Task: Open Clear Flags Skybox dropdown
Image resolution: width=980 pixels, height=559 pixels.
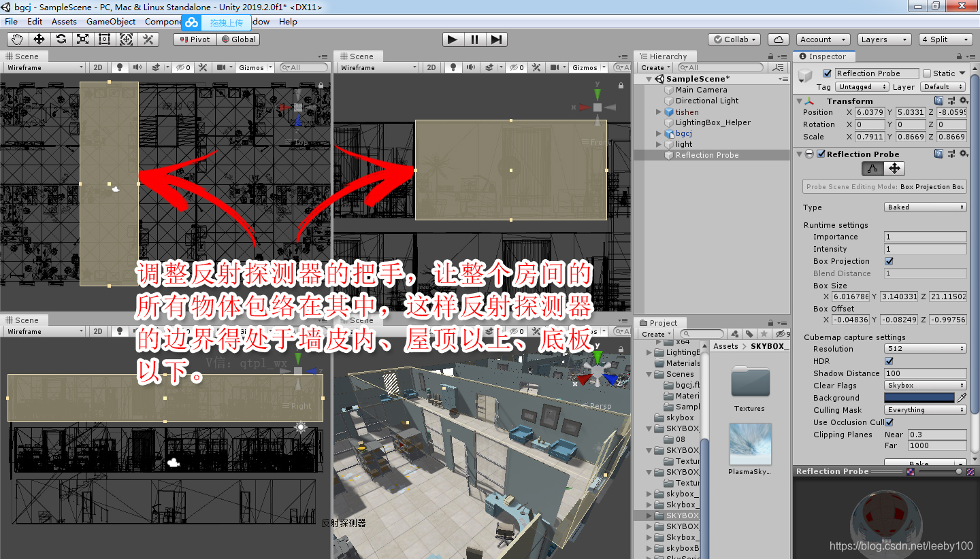Action: (x=926, y=386)
